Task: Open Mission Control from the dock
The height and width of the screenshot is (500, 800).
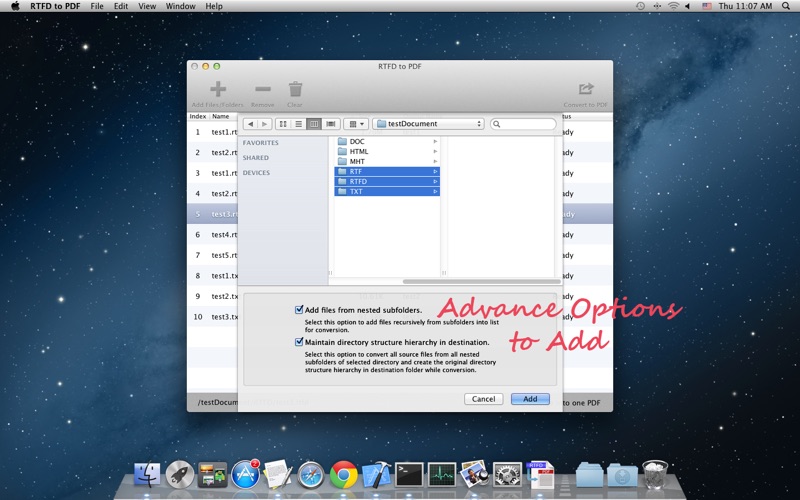Action: (212, 475)
